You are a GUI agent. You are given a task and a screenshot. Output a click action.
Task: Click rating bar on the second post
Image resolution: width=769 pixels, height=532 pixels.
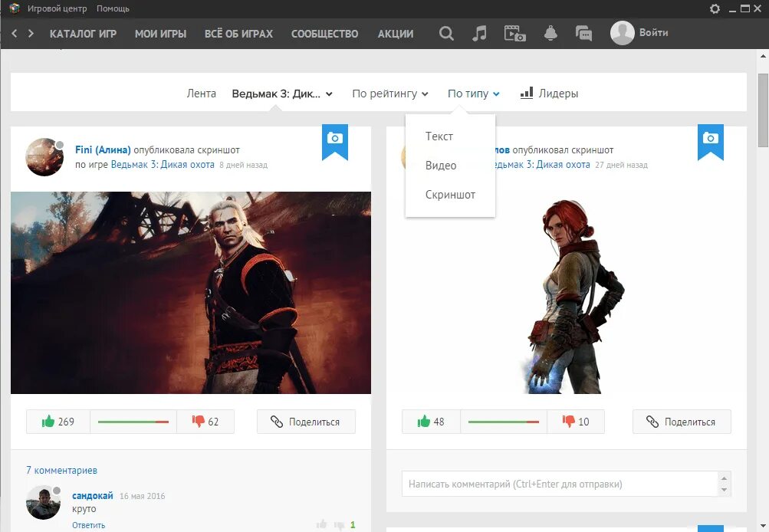(x=504, y=422)
